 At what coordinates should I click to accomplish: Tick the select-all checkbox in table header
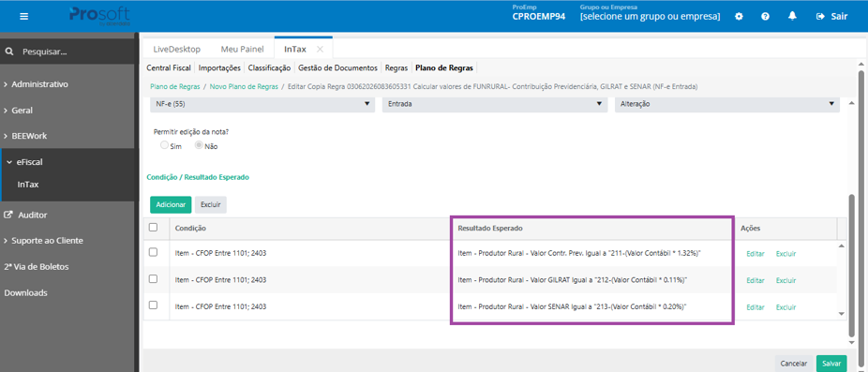(154, 227)
